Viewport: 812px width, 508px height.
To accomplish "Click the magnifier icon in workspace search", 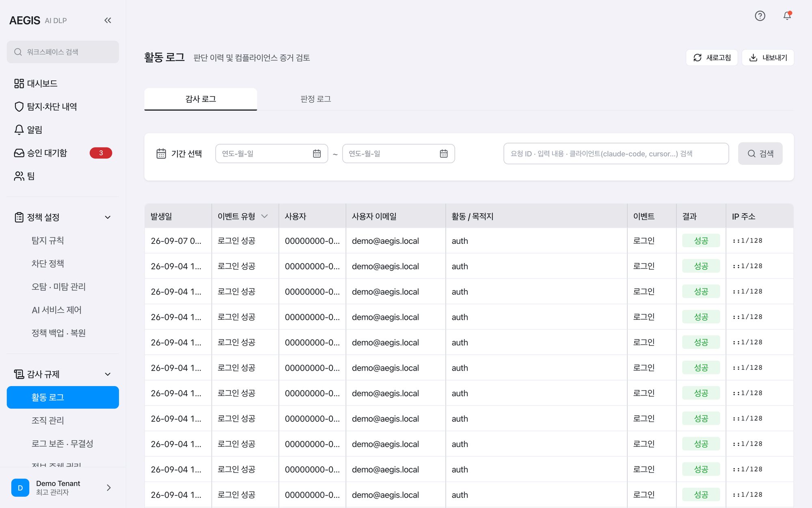I will point(18,52).
